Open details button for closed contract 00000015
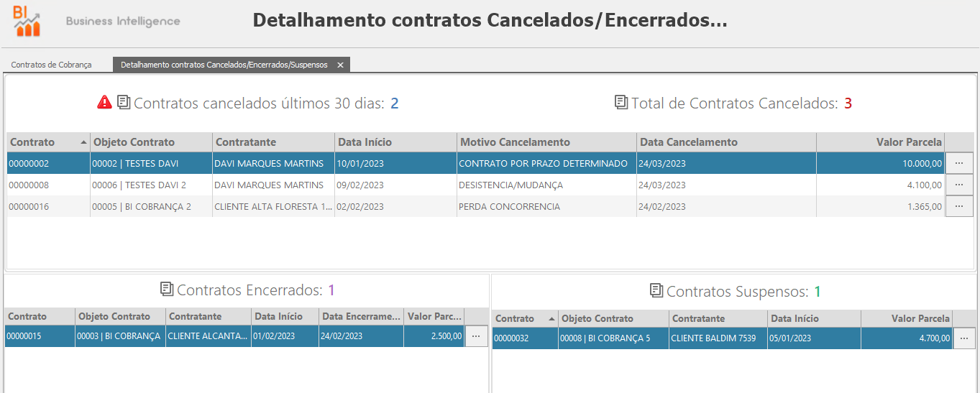Screen dimensions: 980x393 476,336
